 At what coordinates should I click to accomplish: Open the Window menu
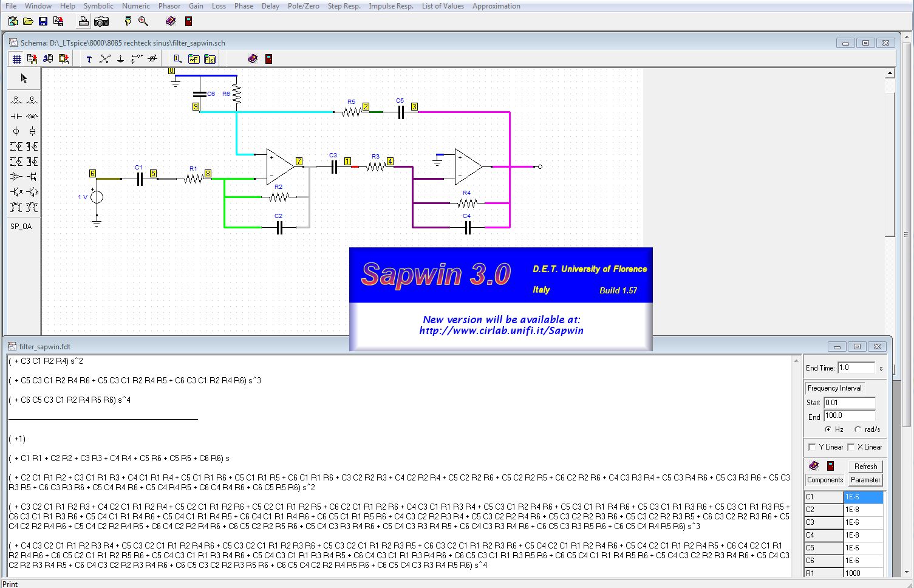(38, 6)
